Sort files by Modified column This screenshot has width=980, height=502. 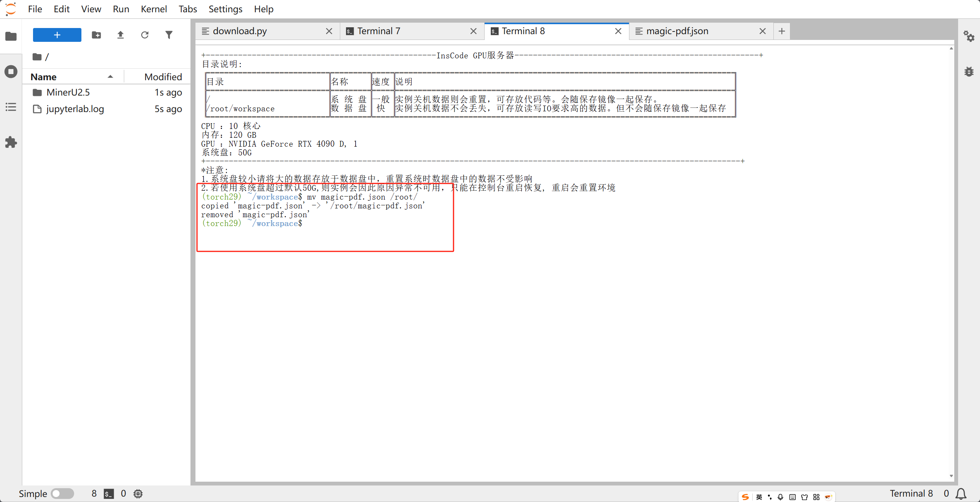163,77
